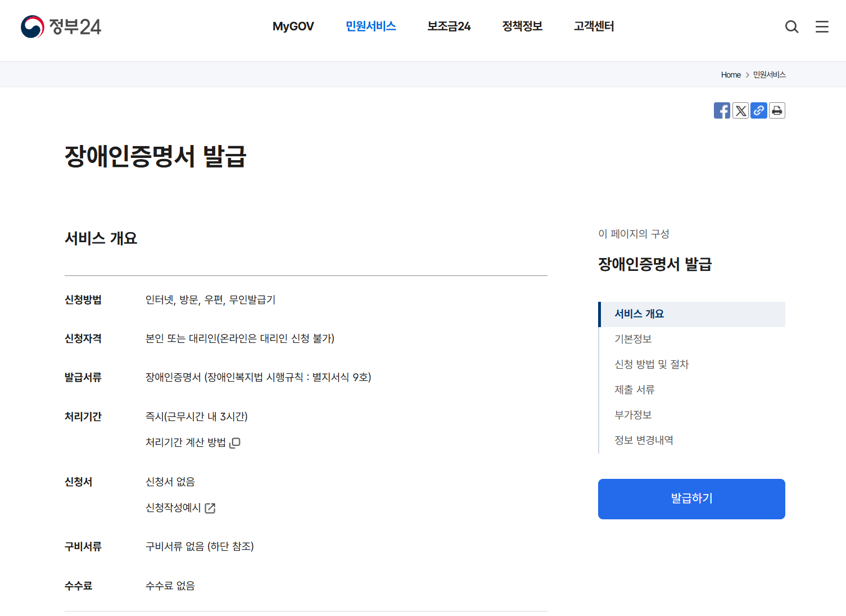This screenshot has height=616, width=846.
Task: Select 민원서비스 in the navigation bar
Action: pos(370,26)
